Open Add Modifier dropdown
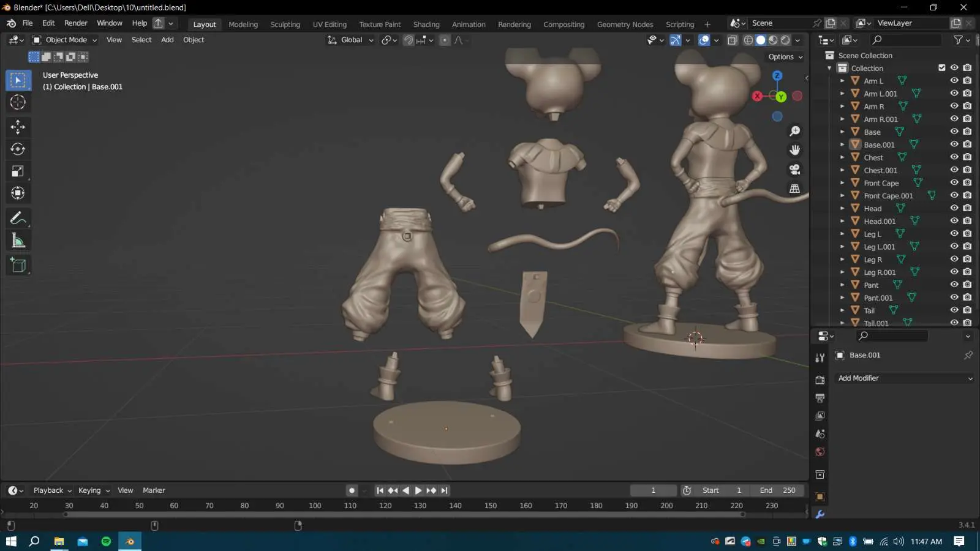This screenshot has width=980, height=551. tap(905, 378)
